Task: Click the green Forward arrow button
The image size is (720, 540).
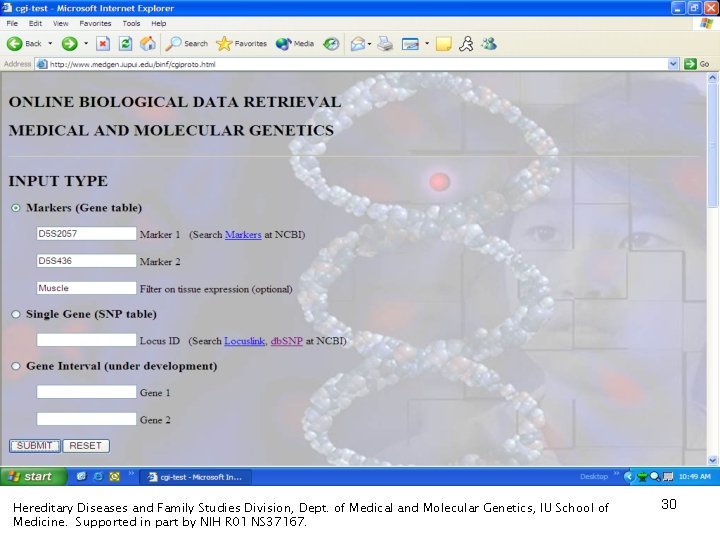Action: 70,44
